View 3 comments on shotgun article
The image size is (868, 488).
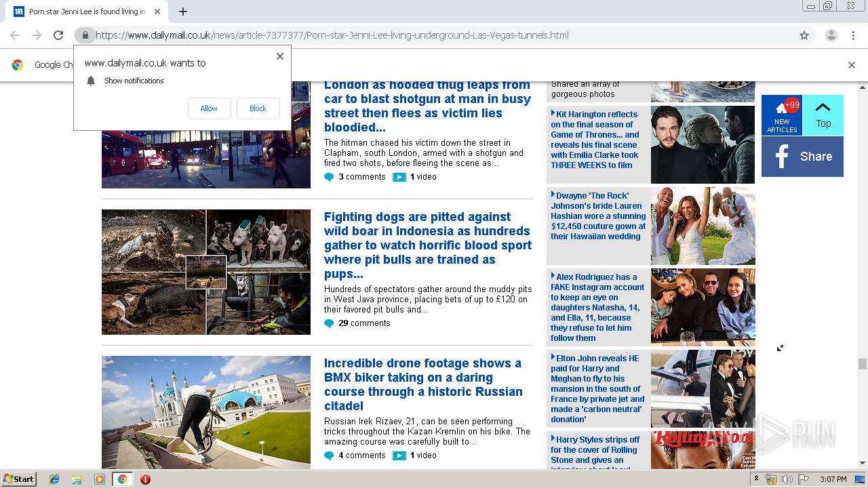click(361, 177)
